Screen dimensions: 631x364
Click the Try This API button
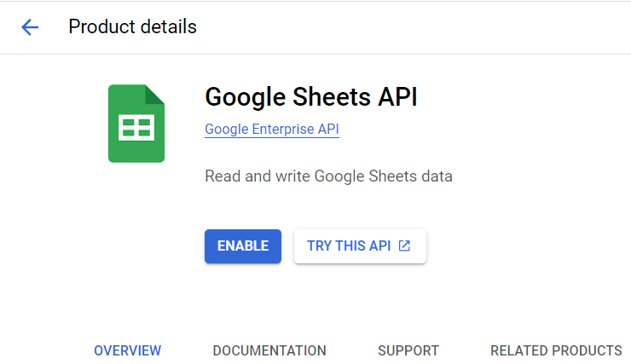pyautogui.click(x=360, y=246)
